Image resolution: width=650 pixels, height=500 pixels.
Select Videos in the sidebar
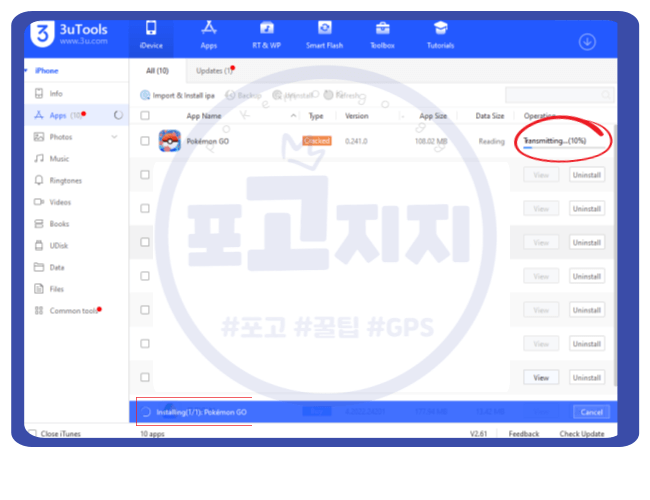click(76, 202)
